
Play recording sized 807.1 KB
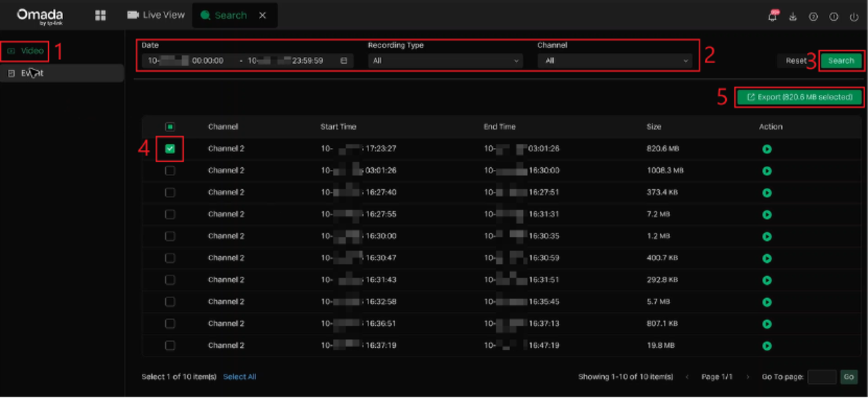(767, 324)
